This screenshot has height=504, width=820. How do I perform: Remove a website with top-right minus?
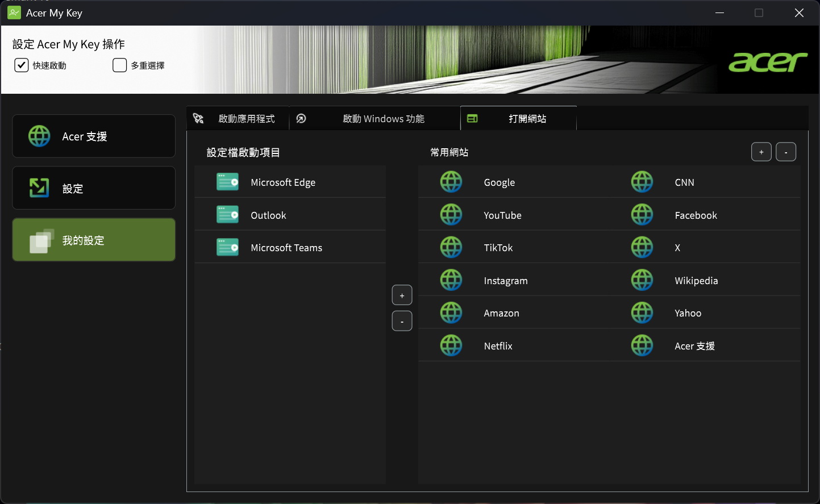click(786, 152)
